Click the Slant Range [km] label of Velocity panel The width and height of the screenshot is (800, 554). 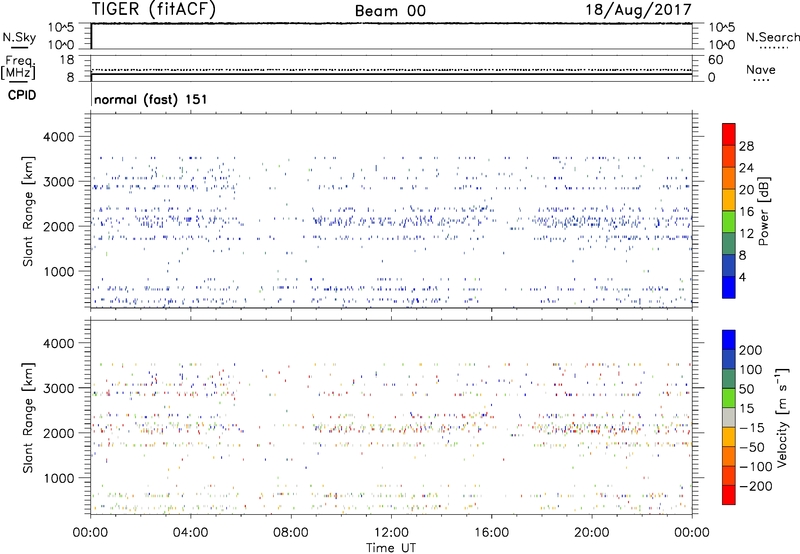(x=28, y=417)
